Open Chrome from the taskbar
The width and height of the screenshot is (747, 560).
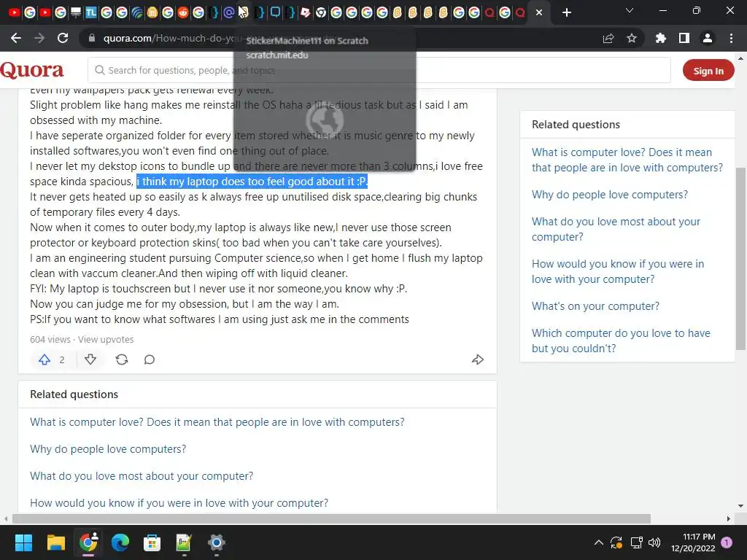coord(88,542)
